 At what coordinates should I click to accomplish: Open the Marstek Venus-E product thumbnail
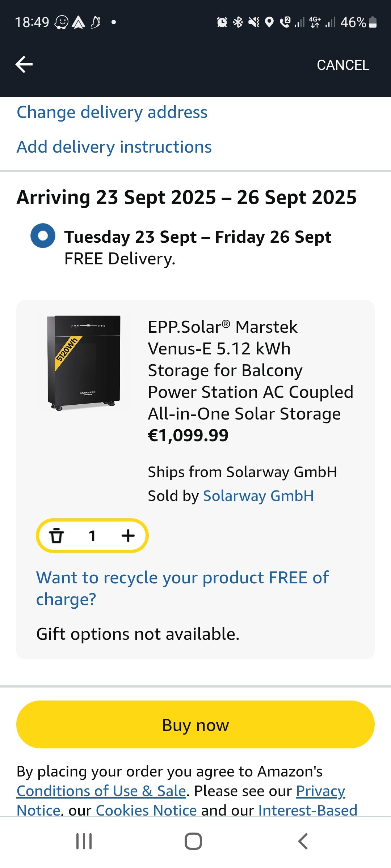84,363
